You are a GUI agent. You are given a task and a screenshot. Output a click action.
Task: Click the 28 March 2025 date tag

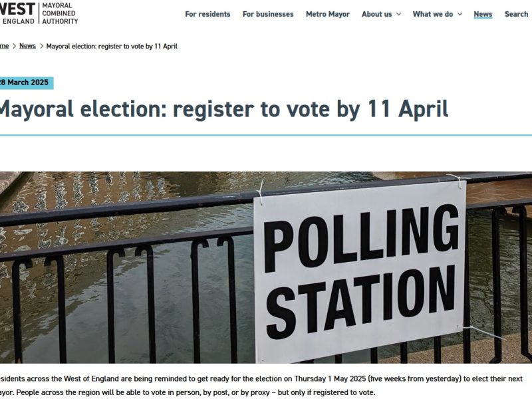click(27, 82)
